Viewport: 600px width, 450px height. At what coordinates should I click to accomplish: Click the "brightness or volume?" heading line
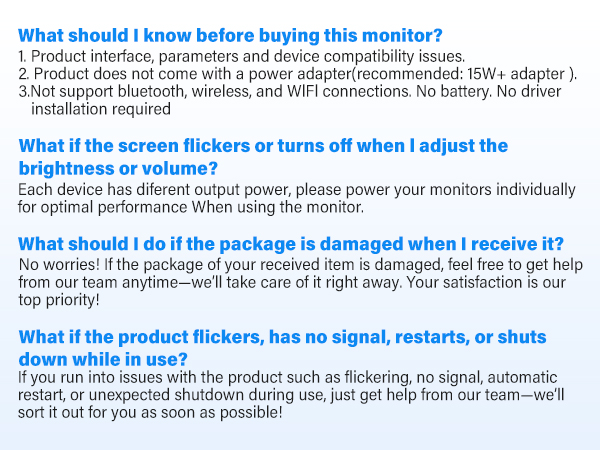click(119, 168)
